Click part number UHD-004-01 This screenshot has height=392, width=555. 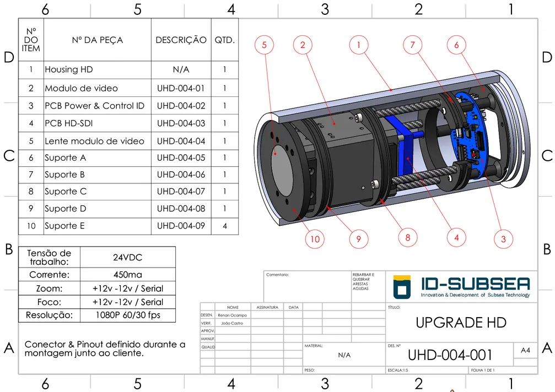point(181,88)
